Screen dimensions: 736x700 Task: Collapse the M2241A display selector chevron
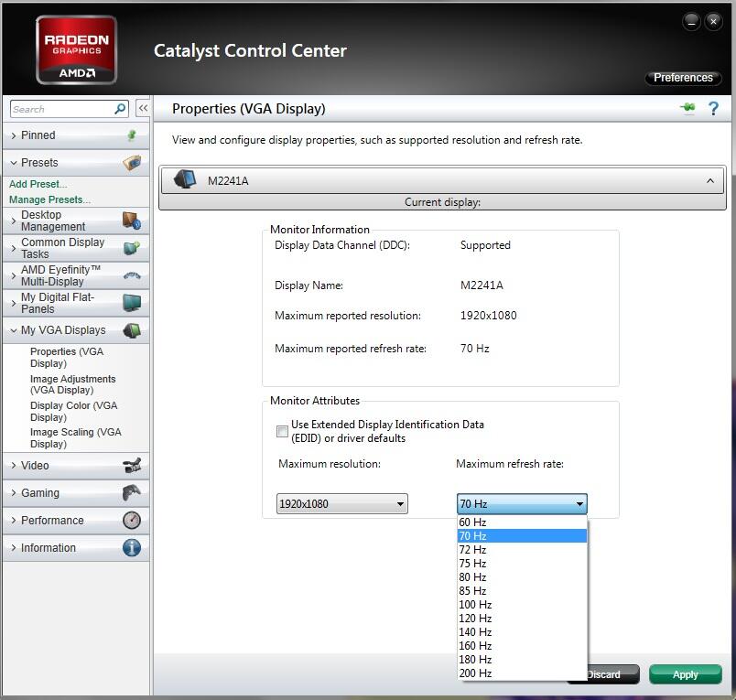coord(710,180)
